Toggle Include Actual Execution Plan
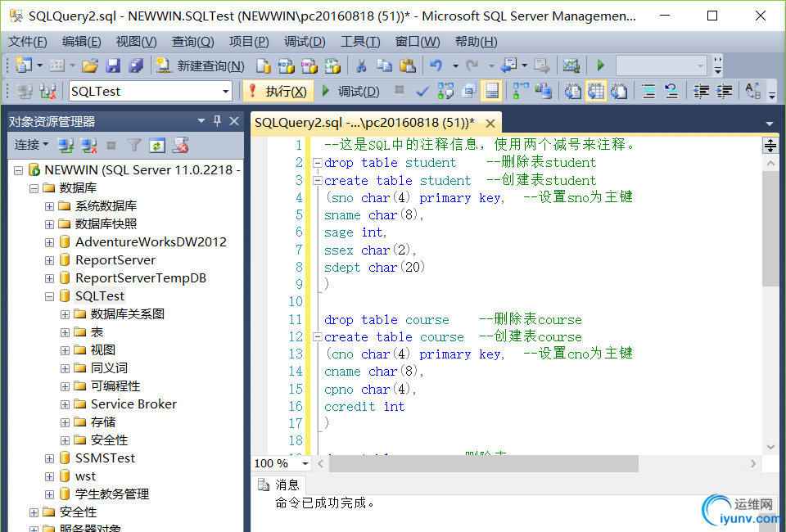 click(x=521, y=91)
